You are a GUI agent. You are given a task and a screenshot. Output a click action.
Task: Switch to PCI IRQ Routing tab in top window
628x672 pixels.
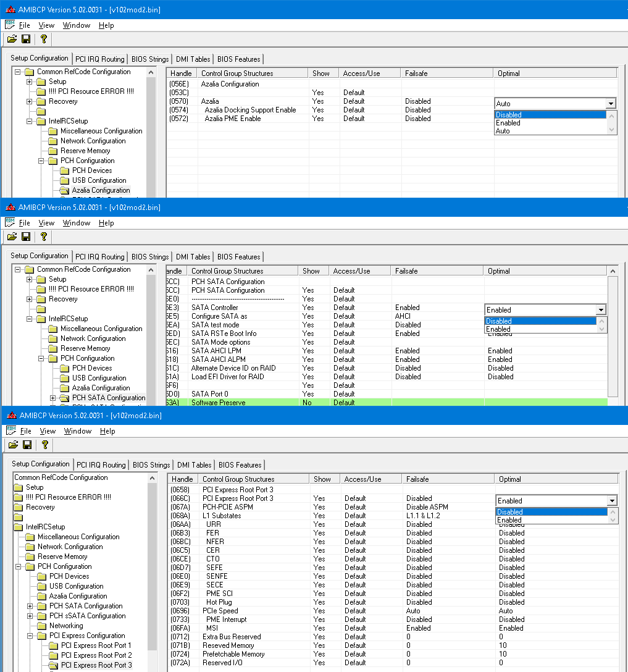(100, 59)
